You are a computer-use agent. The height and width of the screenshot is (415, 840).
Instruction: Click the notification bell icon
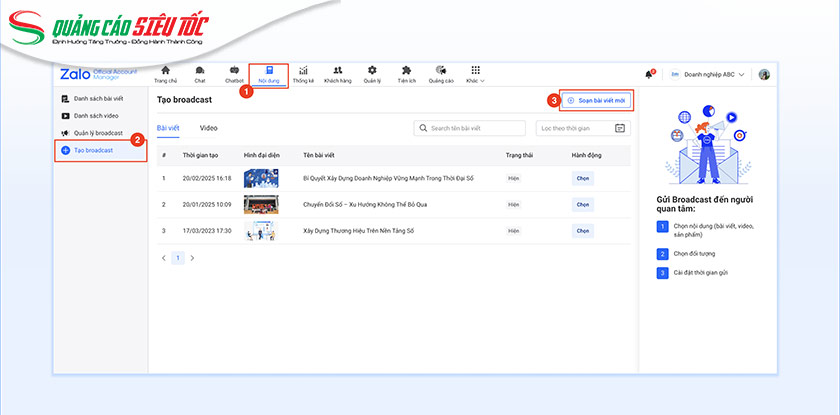[x=649, y=75]
